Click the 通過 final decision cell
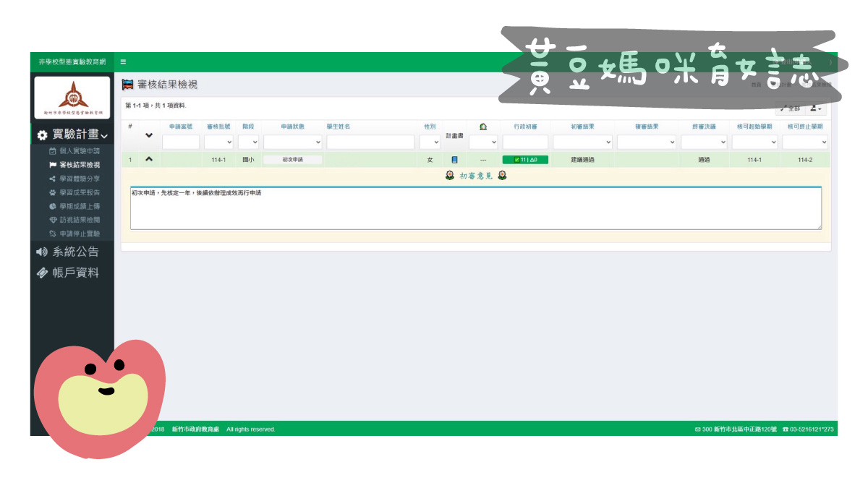 point(704,160)
